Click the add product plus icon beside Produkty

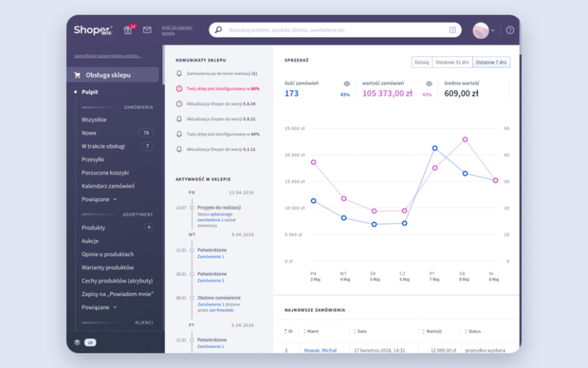tap(148, 227)
